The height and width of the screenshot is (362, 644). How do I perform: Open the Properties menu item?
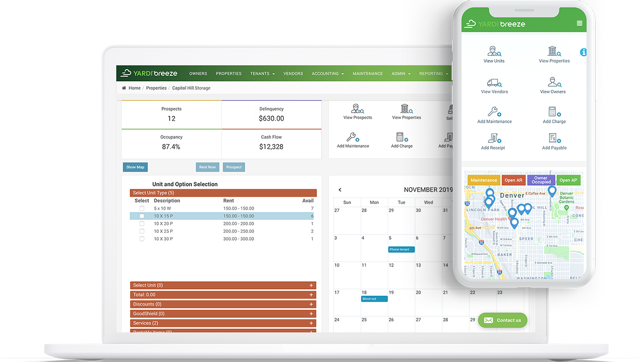(x=228, y=74)
